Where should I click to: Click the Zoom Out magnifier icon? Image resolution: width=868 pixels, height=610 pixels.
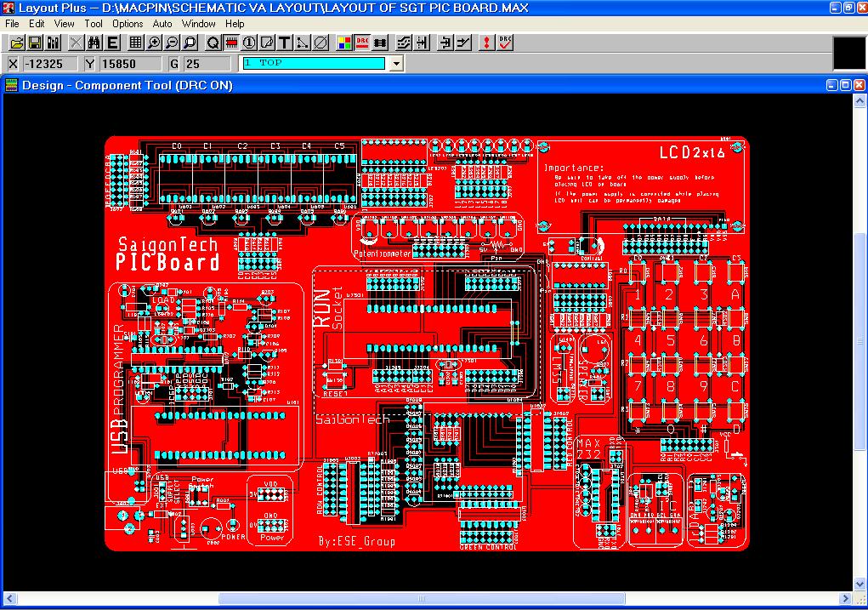(173, 43)
